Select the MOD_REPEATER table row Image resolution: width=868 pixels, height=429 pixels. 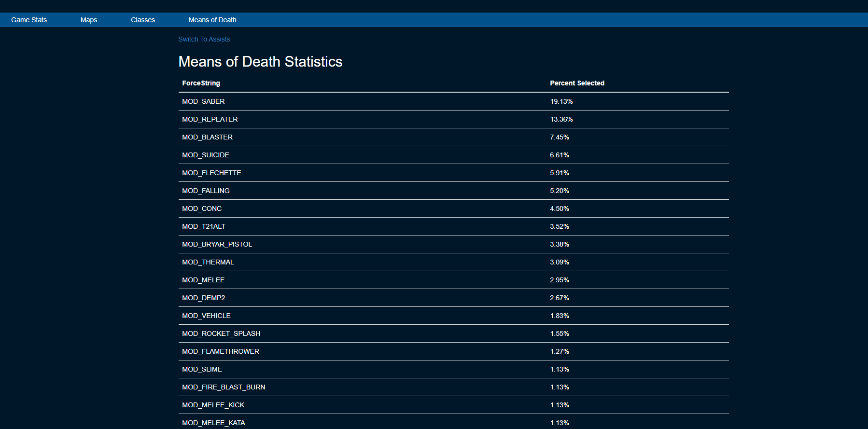[210, 119]
